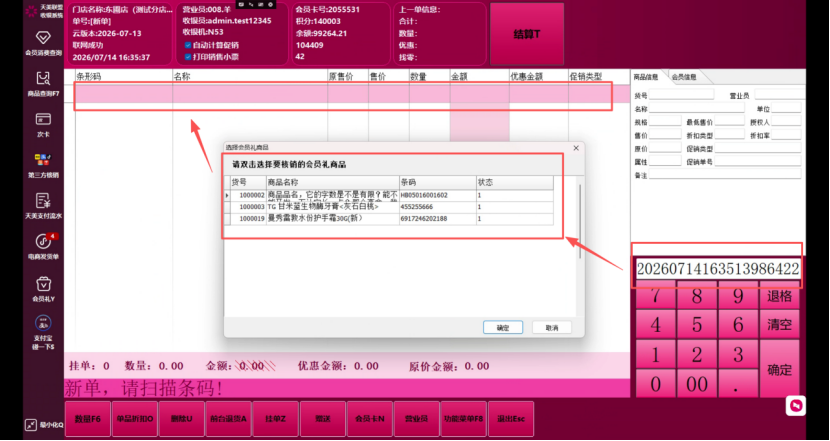830x441 pixels.
Task: Open 会员消费查询 in the sidebar
Action: [43, 43]
